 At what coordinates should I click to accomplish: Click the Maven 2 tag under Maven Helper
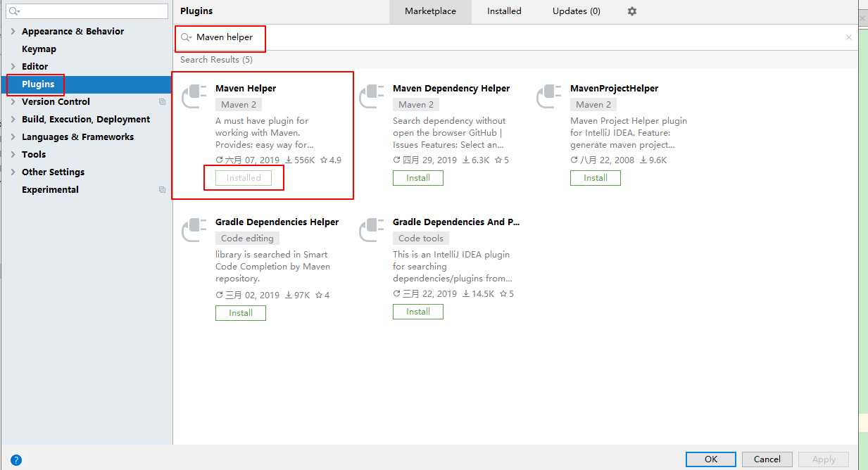239,105
